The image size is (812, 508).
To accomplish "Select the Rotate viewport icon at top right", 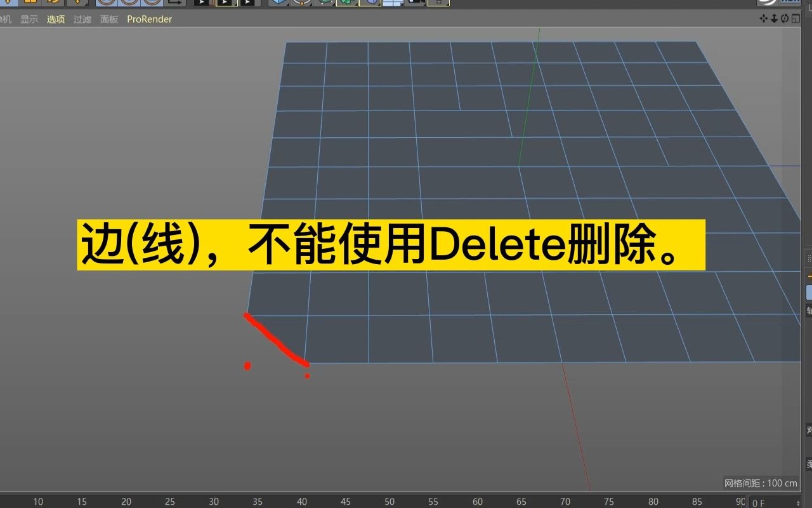I will tap(785, 18).
